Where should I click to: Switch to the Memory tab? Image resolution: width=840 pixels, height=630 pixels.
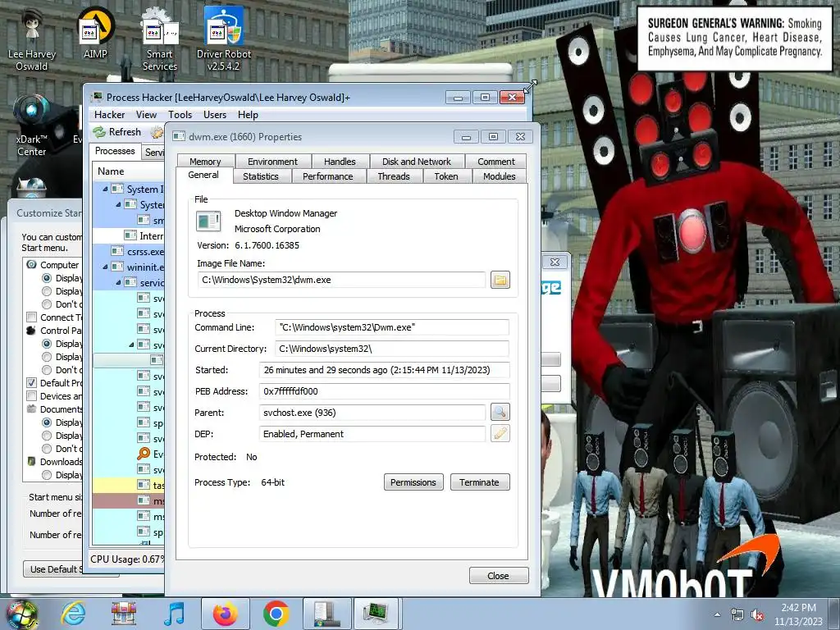[x=205, y=162]
